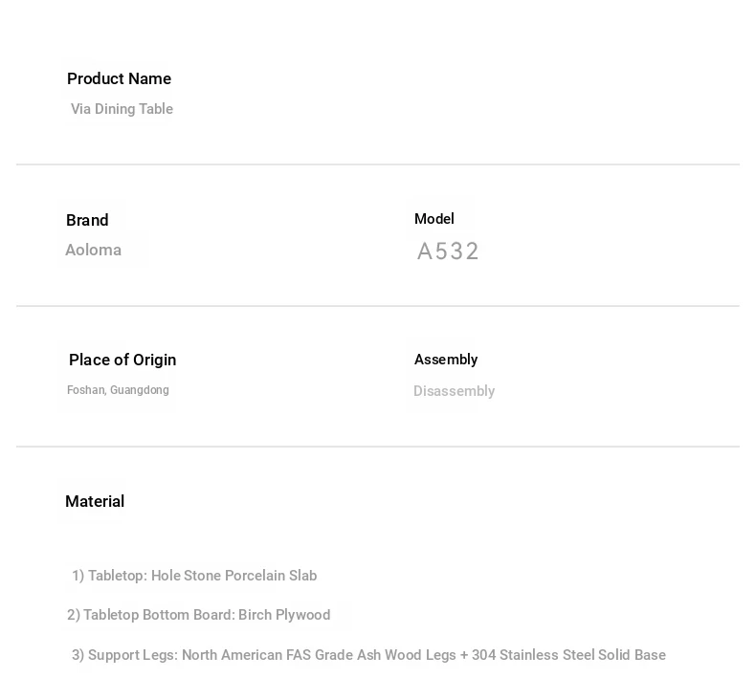Select the Foshan, Guangdong text
This screenshot has width=756, height=700.
(x=118, y=390)
